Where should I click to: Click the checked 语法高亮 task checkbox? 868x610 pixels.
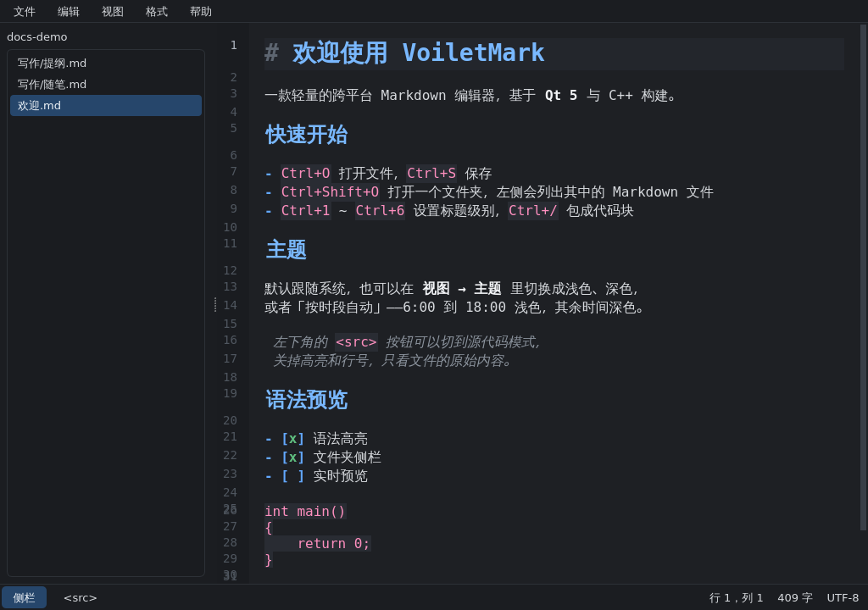click(292, 439)
